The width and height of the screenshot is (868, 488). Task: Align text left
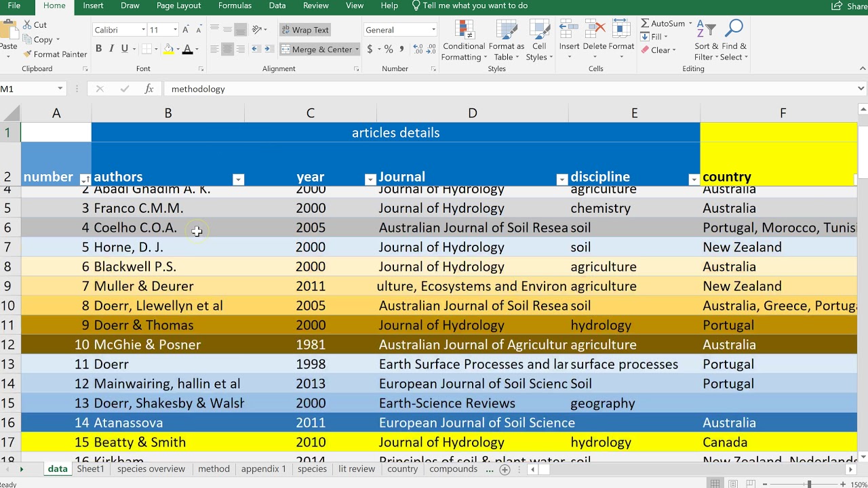click(214, 49)
